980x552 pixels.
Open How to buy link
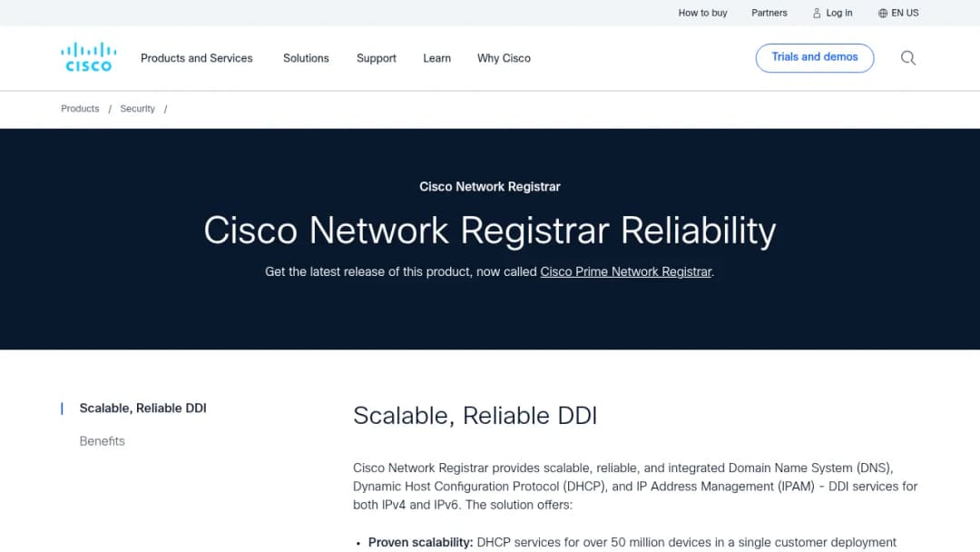(702, 13)
